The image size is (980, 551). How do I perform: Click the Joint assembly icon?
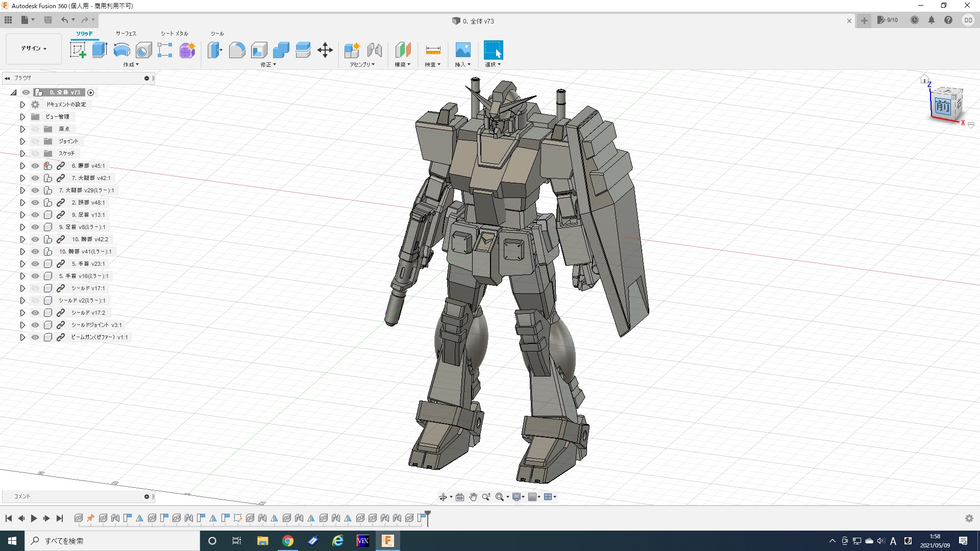[374, 50]
